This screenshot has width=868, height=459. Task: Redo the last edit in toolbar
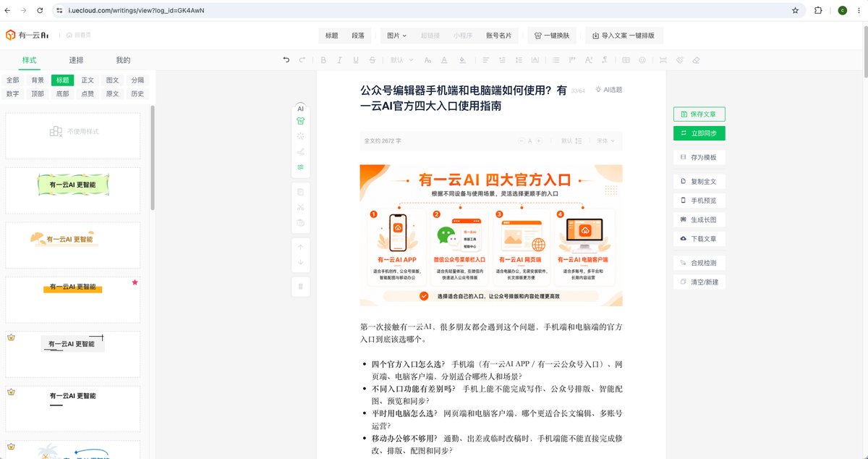click(x=302, y=60)
